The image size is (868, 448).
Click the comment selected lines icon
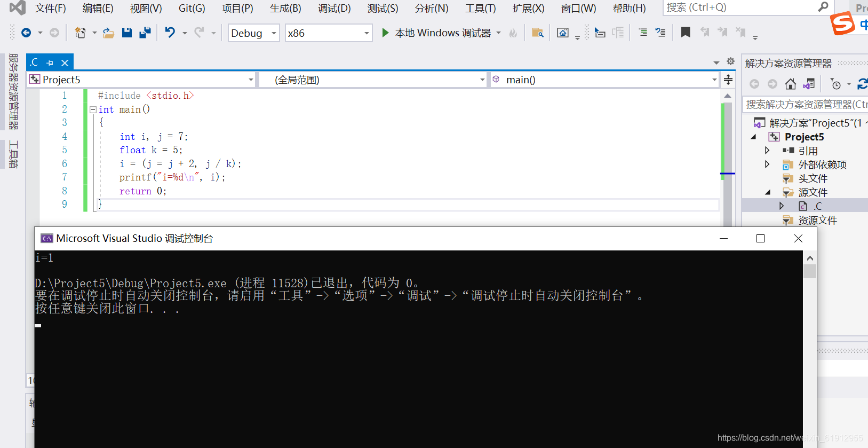click(643, 33)
